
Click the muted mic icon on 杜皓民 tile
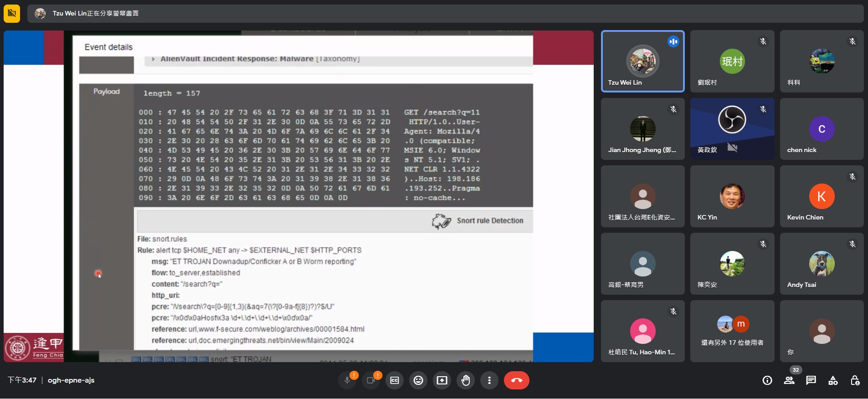tap(673, 312)
